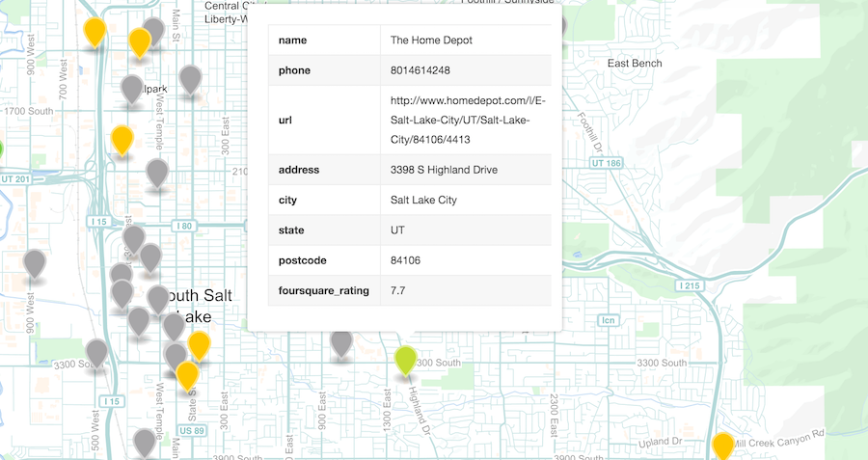Click the Upland Dr road label
The image size is (868, 460).
[661, 442]
